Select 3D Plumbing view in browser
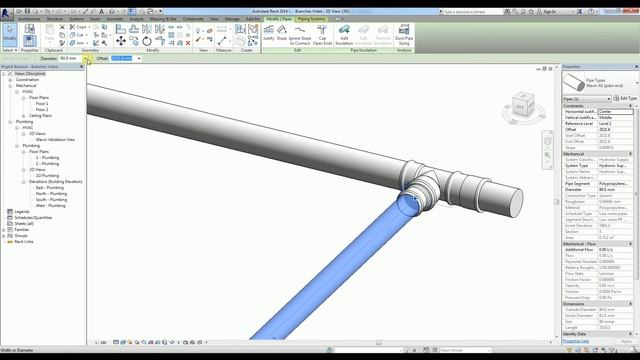 47,176
